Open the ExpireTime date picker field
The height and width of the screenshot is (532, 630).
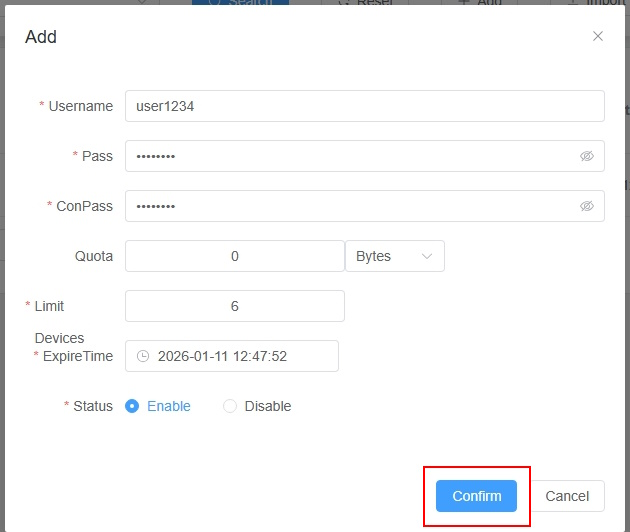click(240, 356)
